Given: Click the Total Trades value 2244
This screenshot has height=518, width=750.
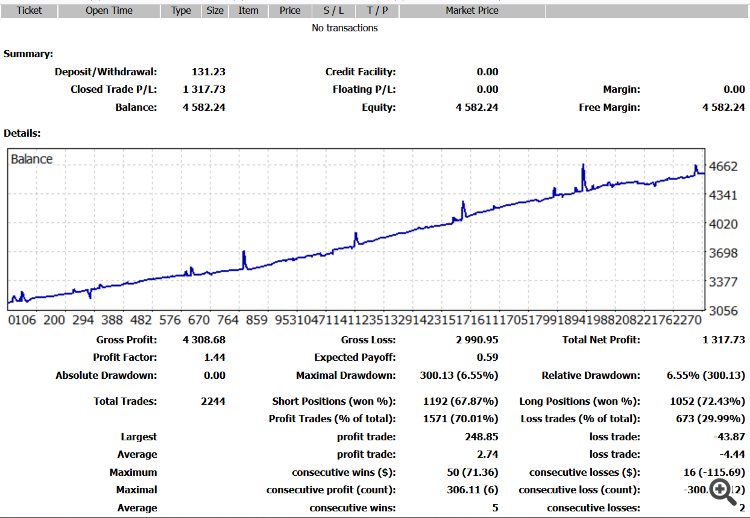Looking at the screenshot, I should (x=213, y=401).
